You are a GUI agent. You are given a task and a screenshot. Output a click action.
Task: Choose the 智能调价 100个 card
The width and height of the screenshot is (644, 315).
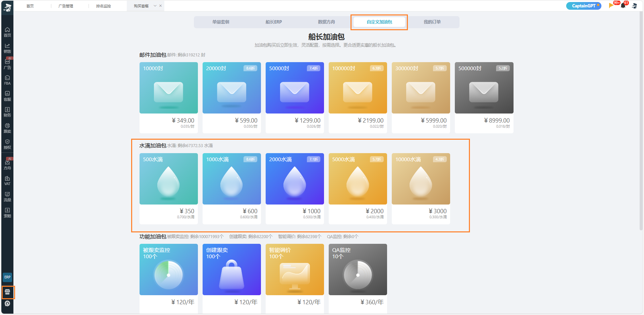[x=295, y=278]
